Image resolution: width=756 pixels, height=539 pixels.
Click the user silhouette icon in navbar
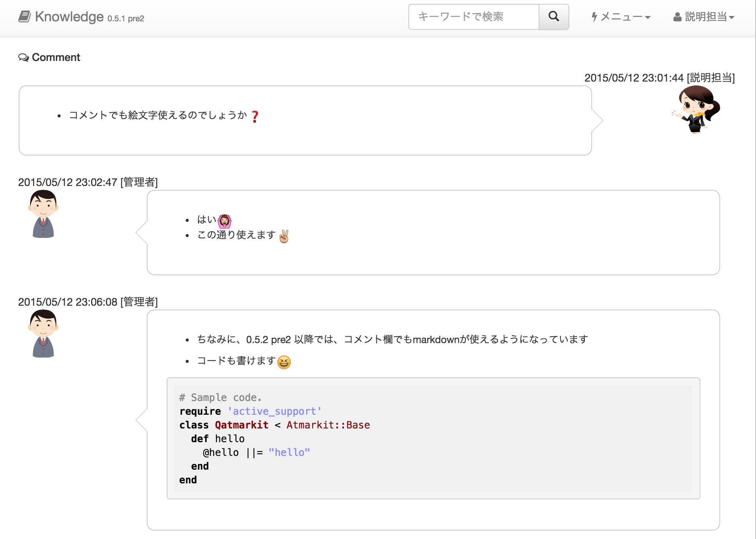click(677, 17)
